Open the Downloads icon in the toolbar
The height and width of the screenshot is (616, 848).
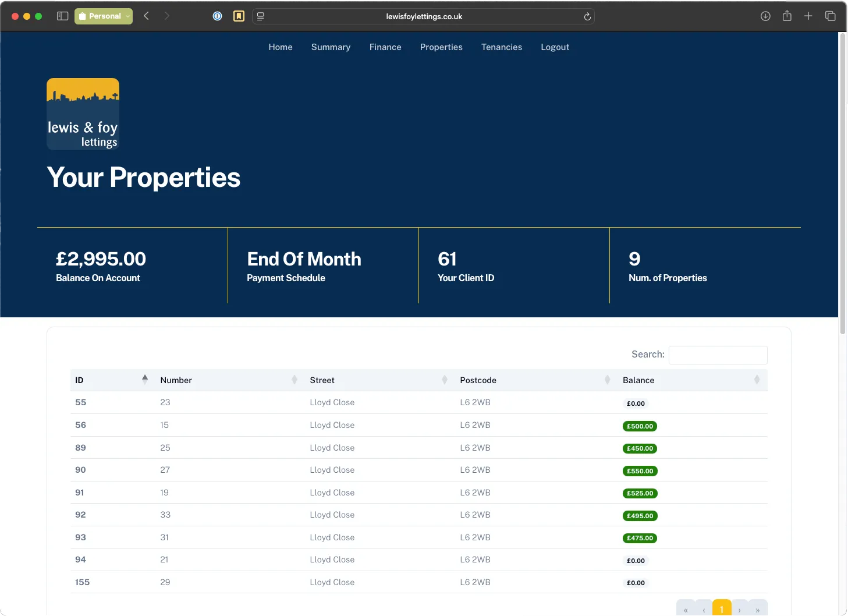[x=765, y=16]
